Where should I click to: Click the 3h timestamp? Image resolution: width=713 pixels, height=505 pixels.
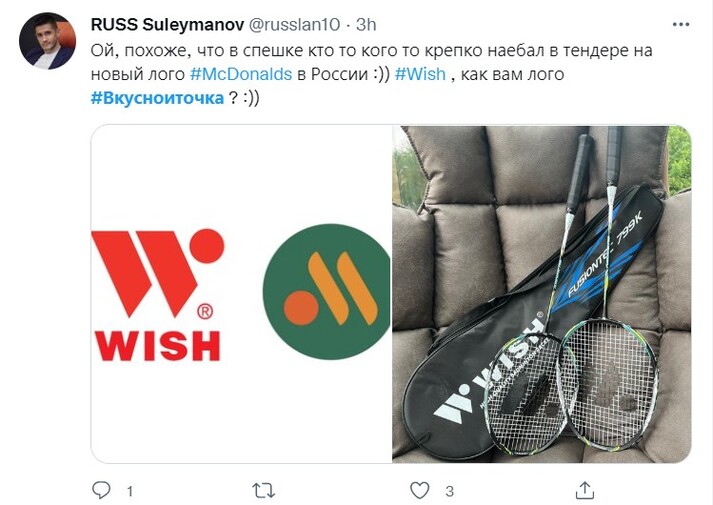click(366, 25)
